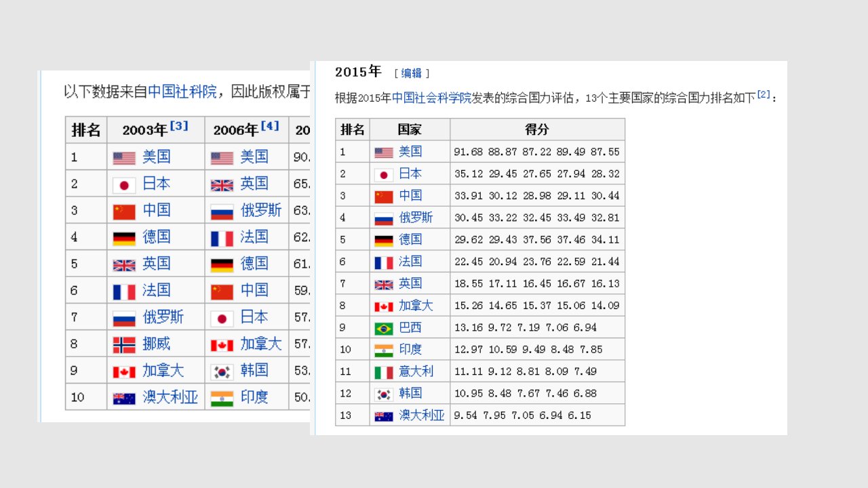
Task: Open the 中国社会科学院 link in the 2015 intro
Action: click(x=431, y=98)
